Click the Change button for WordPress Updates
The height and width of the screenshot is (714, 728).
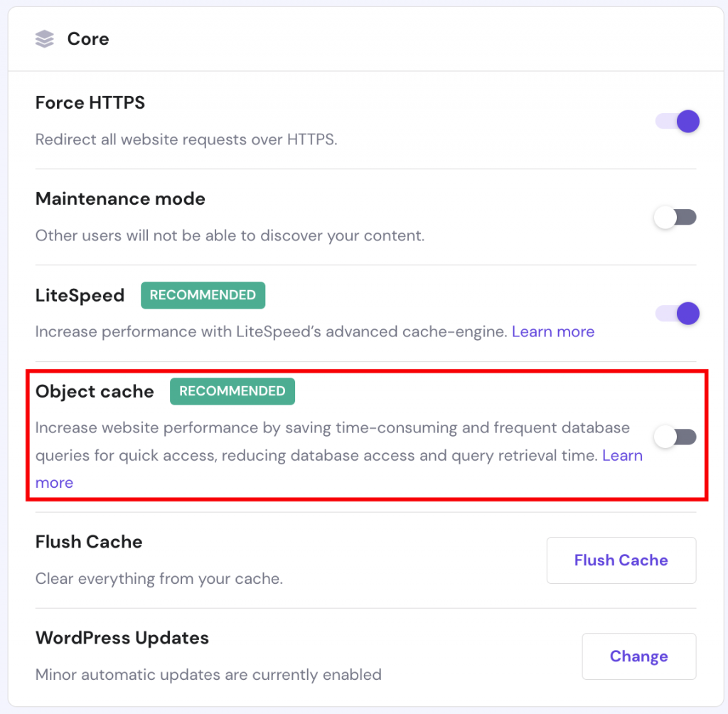tap(638, 656)
